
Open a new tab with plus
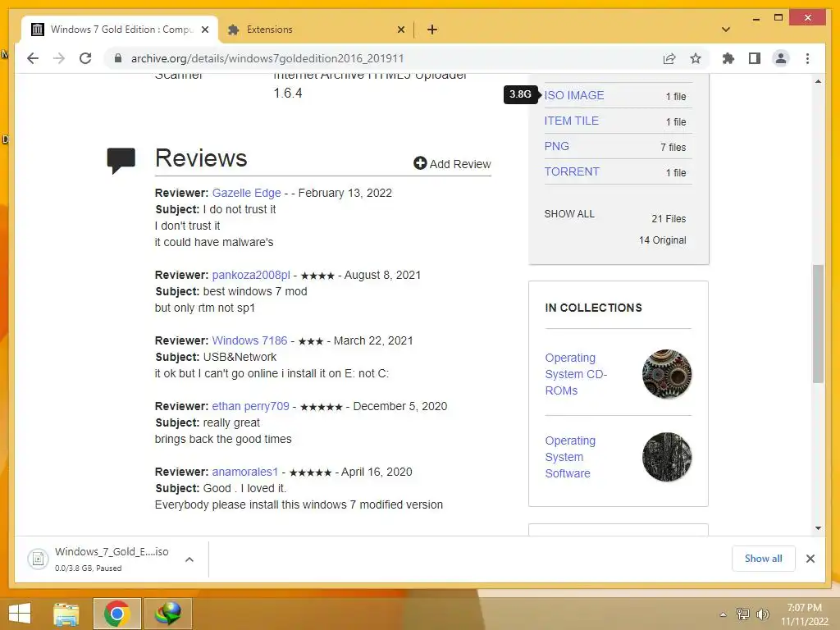coord(432,30)
